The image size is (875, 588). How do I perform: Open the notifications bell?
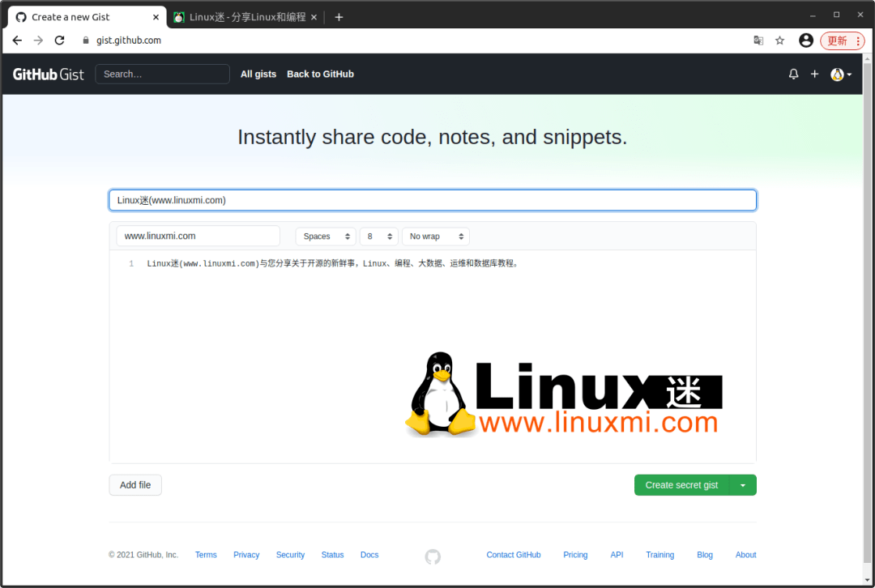point(793,74)
